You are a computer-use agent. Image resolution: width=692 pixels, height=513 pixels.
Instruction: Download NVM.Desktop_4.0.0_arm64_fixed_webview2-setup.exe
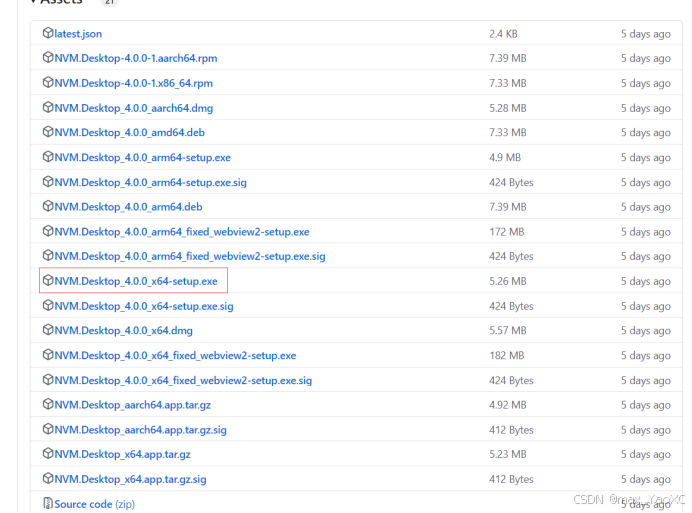(x=182, y=232)
